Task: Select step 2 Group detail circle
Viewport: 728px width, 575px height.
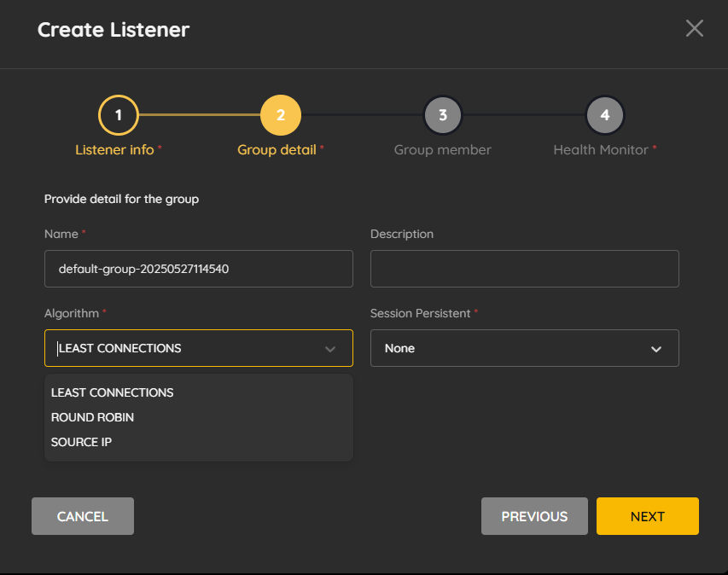Action: coord(281,115)
